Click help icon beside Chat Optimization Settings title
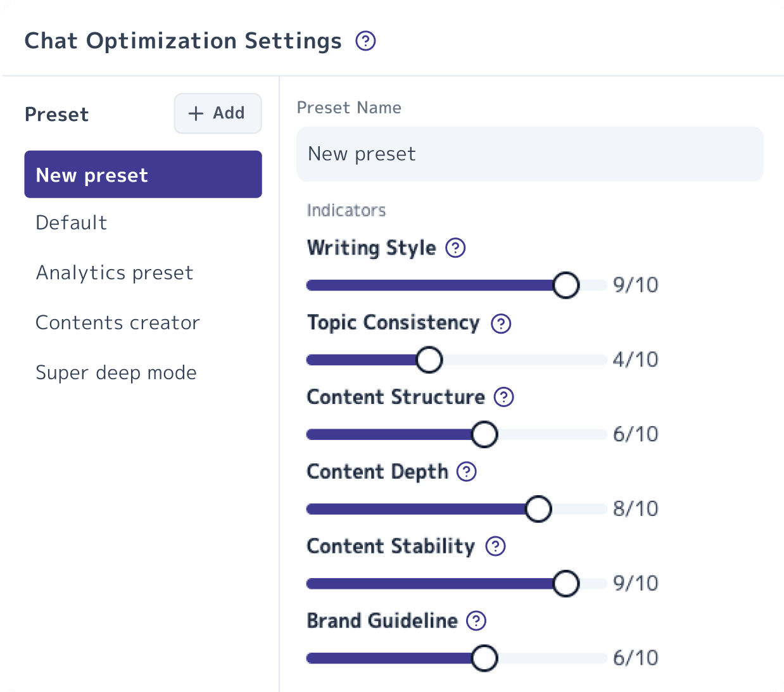Viewport: 784px width, 692px height. tap(365, 41)
